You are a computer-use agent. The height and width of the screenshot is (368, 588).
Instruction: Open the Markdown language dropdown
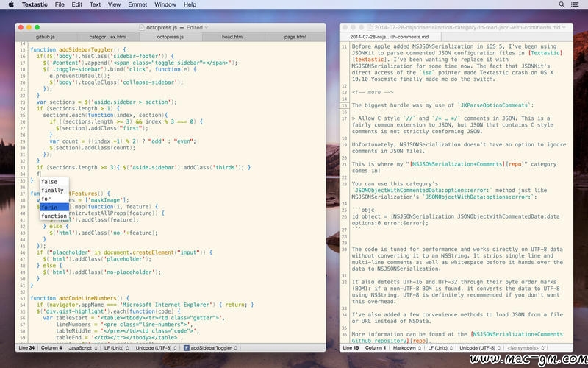pyautogui.click(x=407, y=348)
